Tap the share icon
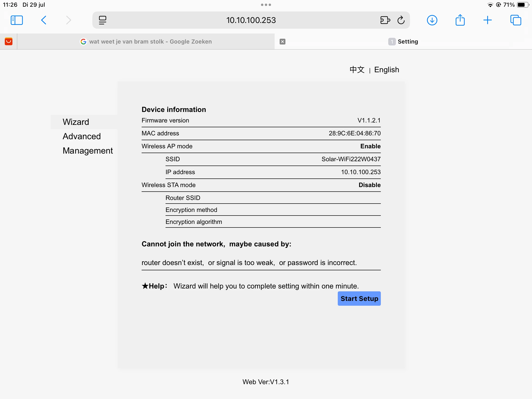 460,20
